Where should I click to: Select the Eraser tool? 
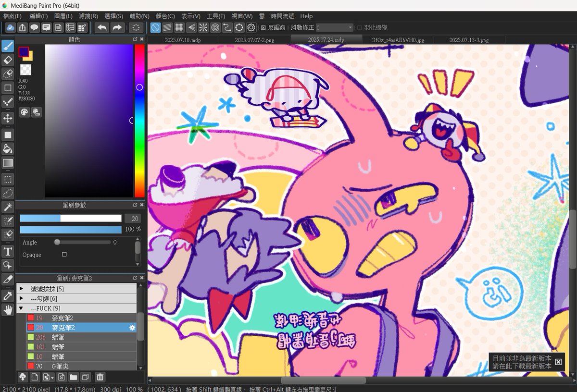point(8,60)
